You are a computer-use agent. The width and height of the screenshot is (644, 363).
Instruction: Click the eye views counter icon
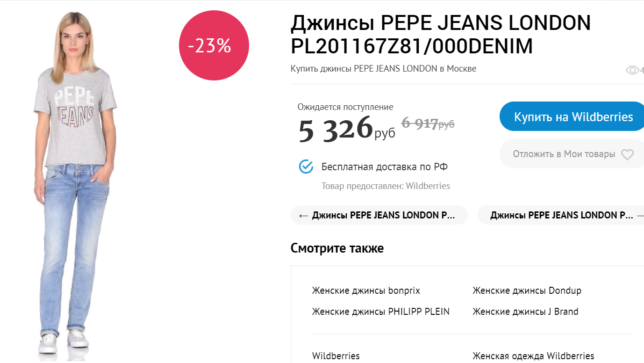point(632,70)
